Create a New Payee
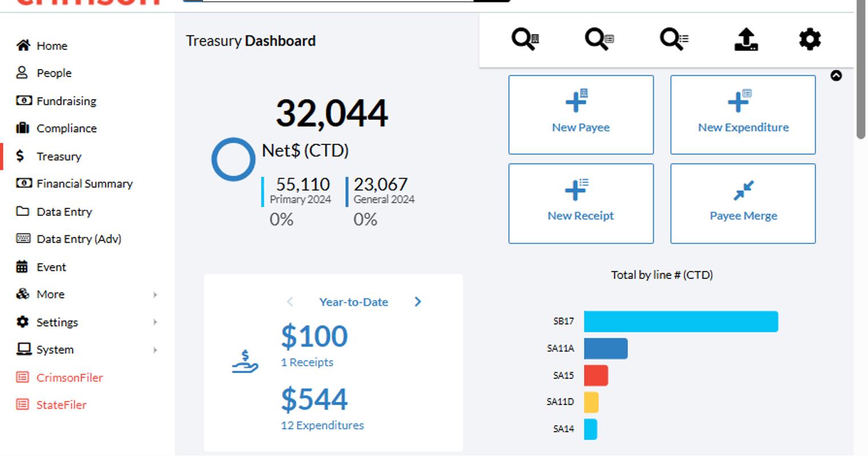The height and width of the screenshot is (456, 868). (581, 115)
